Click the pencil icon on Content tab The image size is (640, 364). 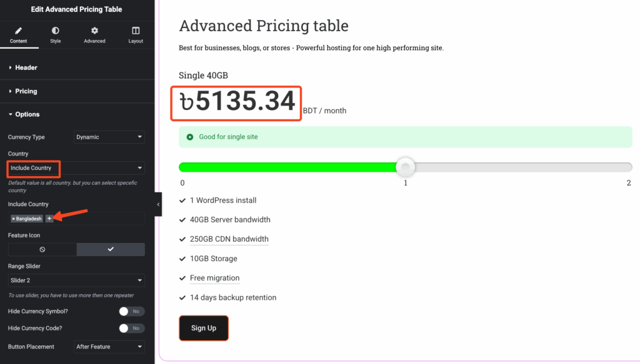[19, 30]
